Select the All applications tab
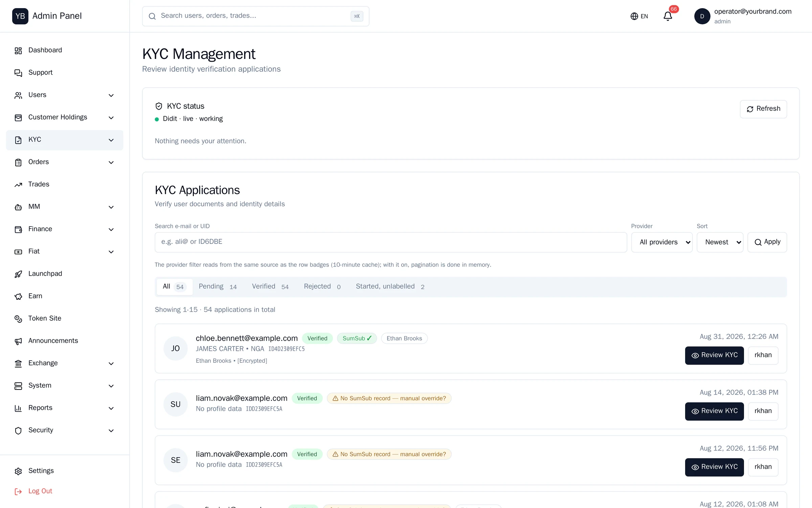Image resolution: width=812 pixels, height=508 pixels. point(175,287)
